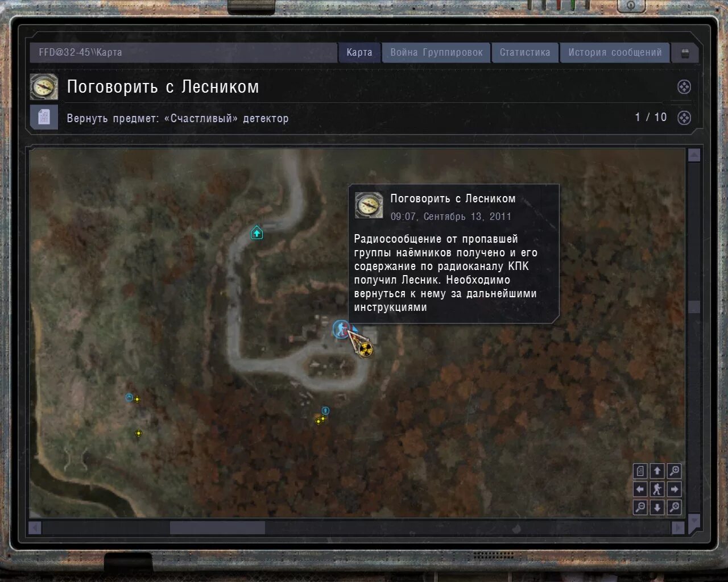728x582 pixels.
Task: Open the История сообщений tab
Action: 615,52
